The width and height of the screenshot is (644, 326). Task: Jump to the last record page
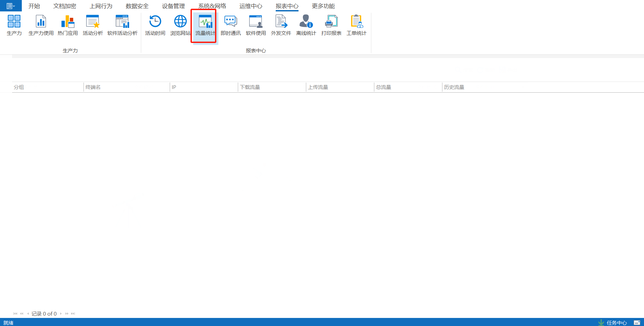click(x=73, y=314)
